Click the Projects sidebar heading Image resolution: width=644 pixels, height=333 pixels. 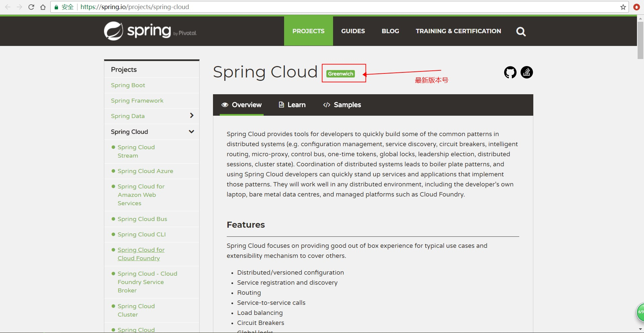[x=124, y=69]
